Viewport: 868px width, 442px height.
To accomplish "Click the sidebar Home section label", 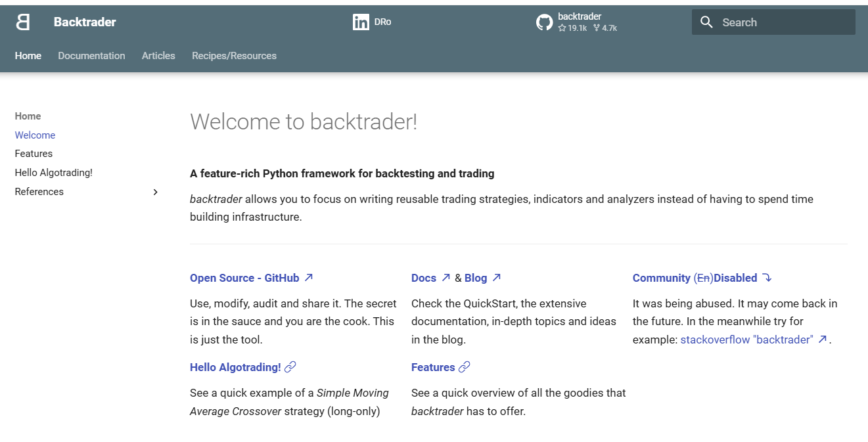I will [28, 116].
